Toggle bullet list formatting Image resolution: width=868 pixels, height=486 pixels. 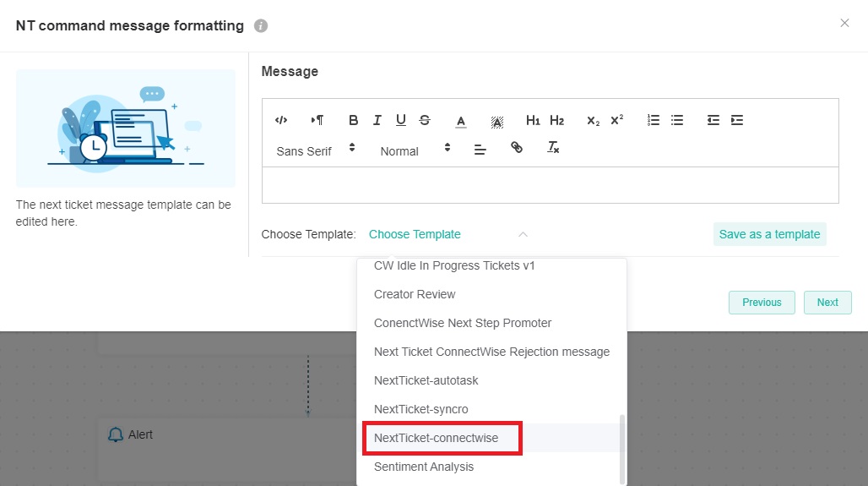(x=677, y=120)
